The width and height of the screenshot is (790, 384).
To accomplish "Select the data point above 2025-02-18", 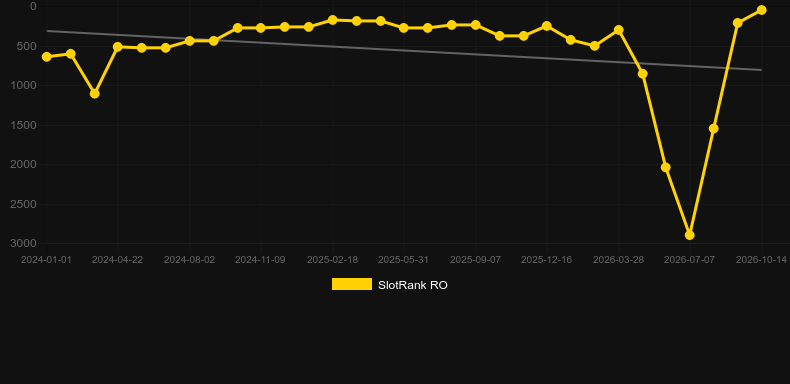I will click(333, 20).
